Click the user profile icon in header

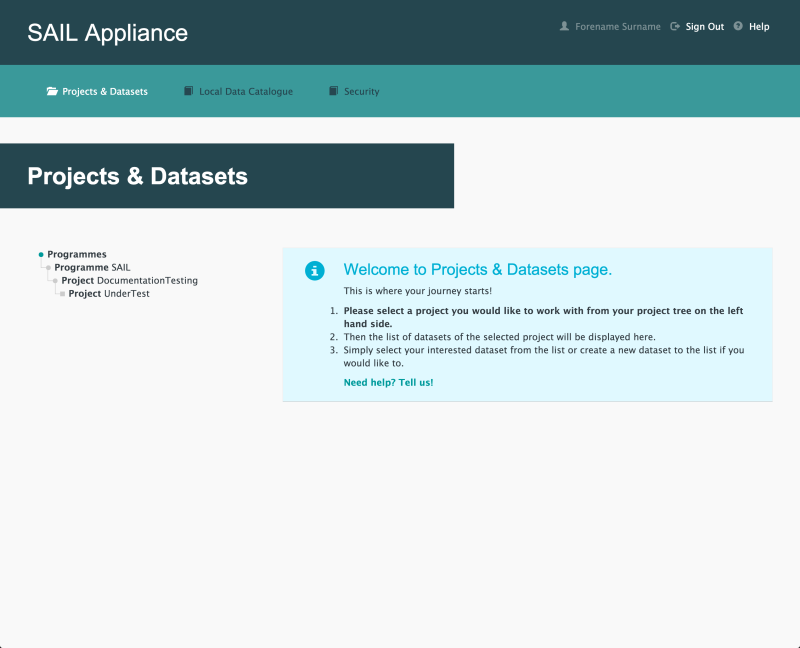click(565, 27)
